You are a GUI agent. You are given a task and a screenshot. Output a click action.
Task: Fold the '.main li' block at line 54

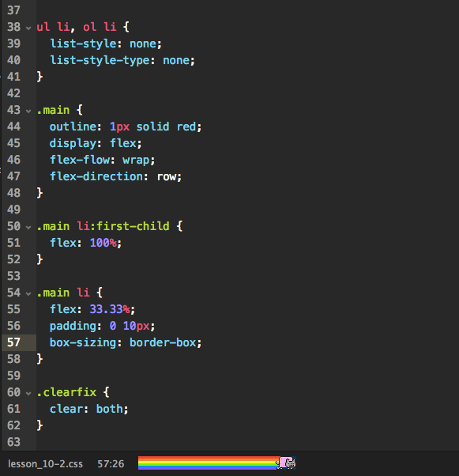click(28, 293)
